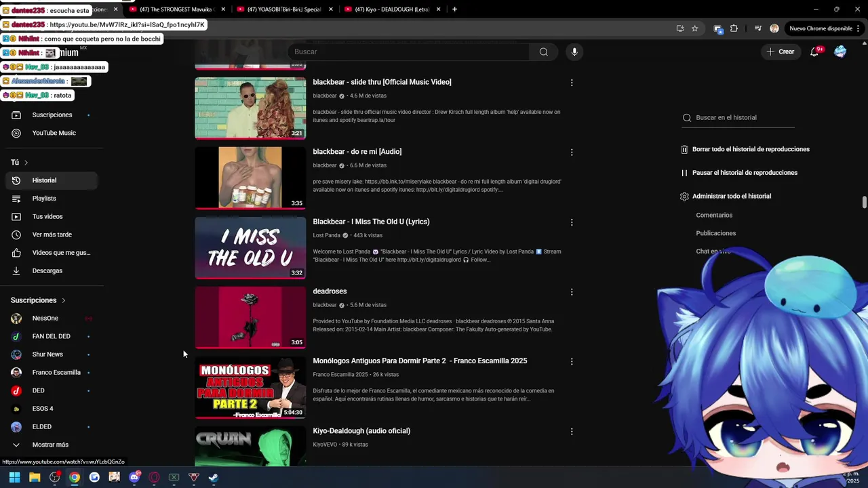868x488 pixels.
Task: Open options for Monólogos Antiguos video
Action: (x=572, y=362)
